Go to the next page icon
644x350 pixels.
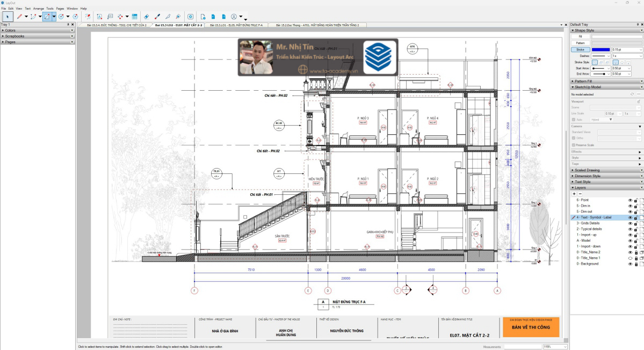pyautogui.click(x=224, y=17)
